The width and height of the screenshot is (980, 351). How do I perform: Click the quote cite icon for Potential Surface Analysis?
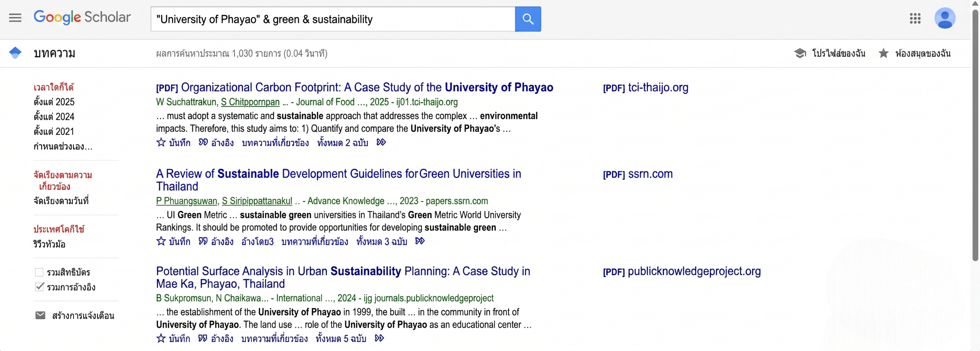coord(203,338)
